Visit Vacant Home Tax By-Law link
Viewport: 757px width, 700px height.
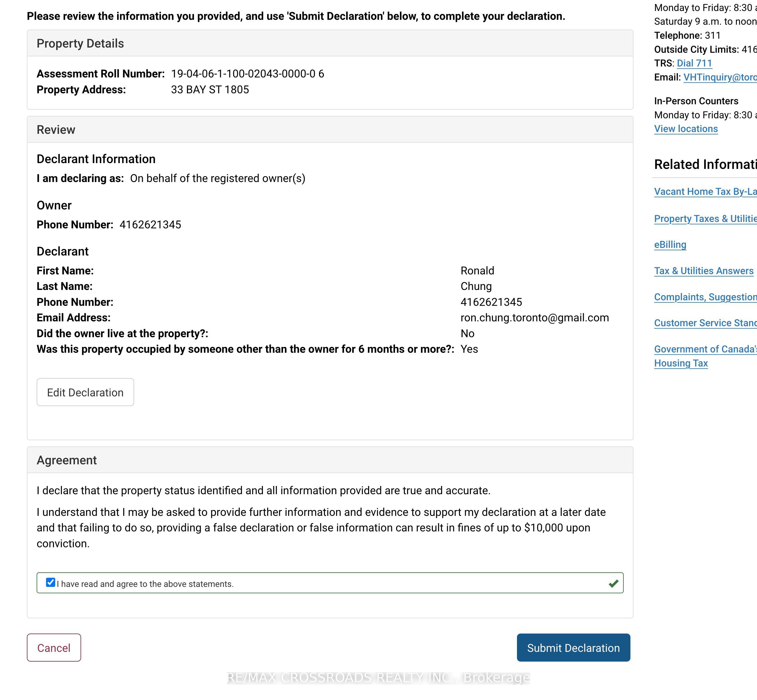[705, 192]
